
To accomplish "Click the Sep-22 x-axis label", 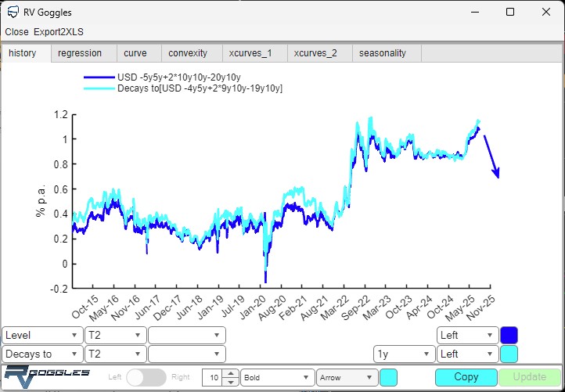I will tap(356, 308).
